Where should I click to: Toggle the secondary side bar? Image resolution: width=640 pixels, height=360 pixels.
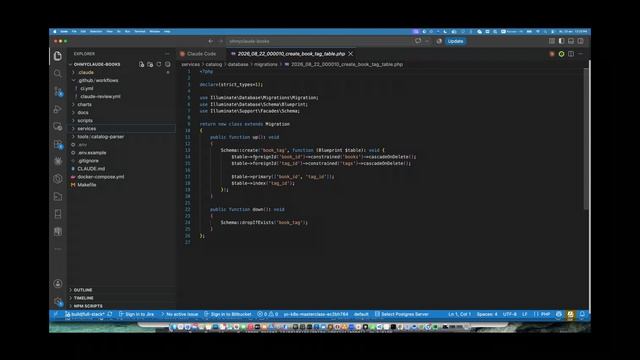click(580, 41)
